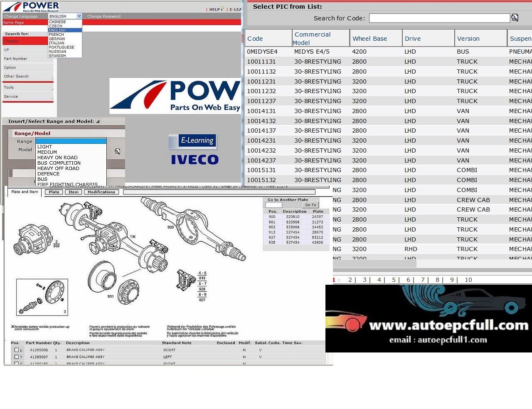532x409 pixels.
Task: Select code row 0MIDYSE4
Action: pyautogui.click(x=389, y=52)
